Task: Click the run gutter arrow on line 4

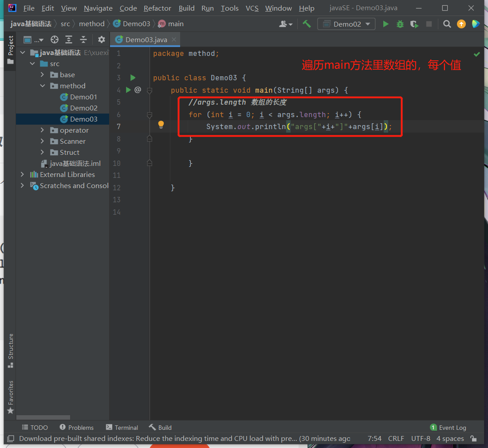Action: (x=128, y=90)
